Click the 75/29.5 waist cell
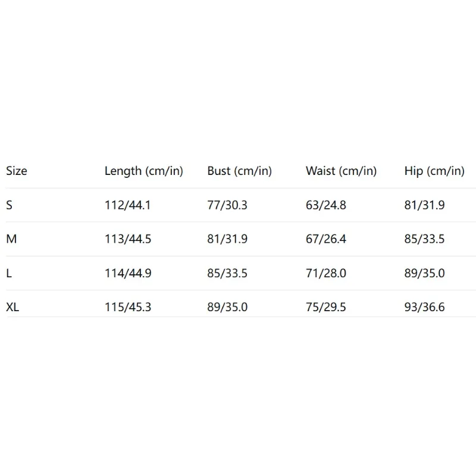Screen dimensions: 476x476 pyautogui.click(x=325, y=308)
